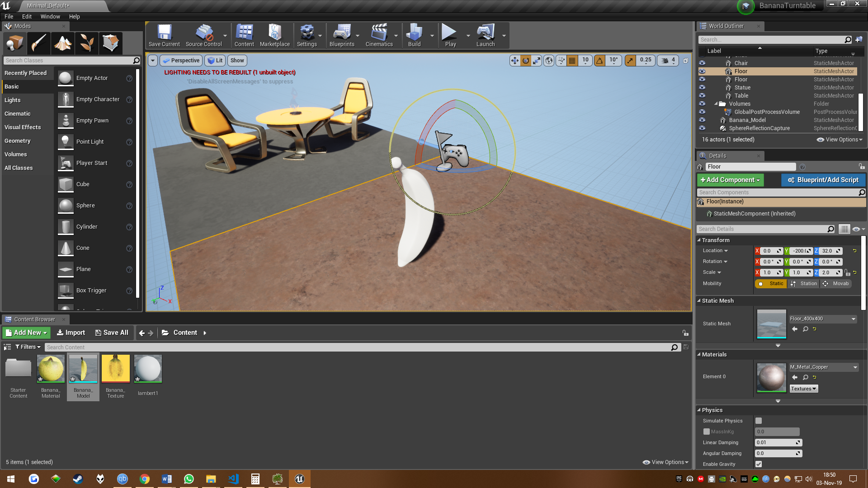Open the Edit menu
Image resolution: width=868 pixels, height=488 pixels.
point(27,17)
